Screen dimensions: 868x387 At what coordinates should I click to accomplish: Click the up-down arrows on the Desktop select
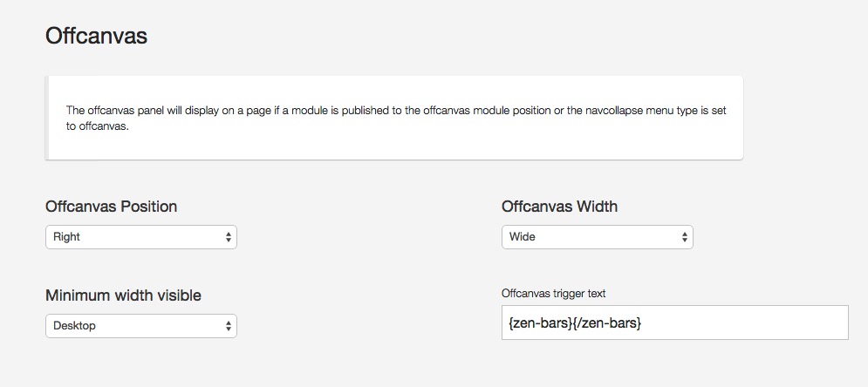(x=229, y=326)
